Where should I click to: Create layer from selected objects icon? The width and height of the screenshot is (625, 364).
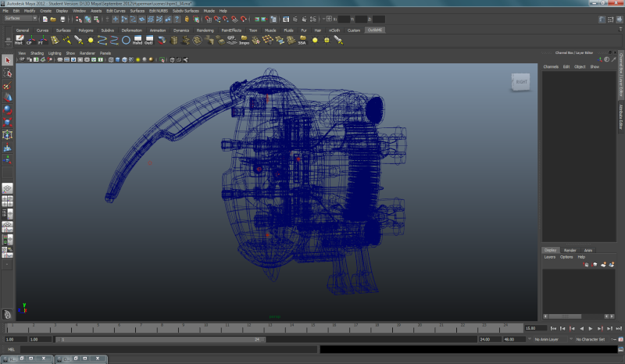pos(612,264)
